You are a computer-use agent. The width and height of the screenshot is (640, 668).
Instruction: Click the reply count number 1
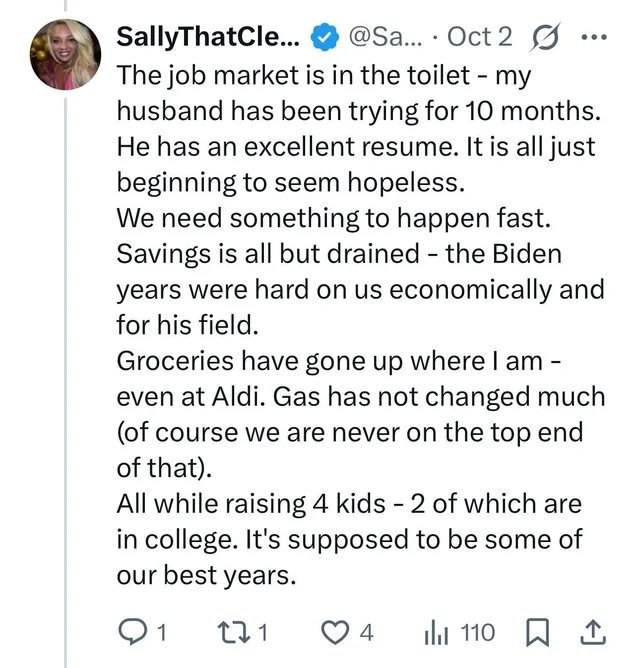(x=161, y=633)
